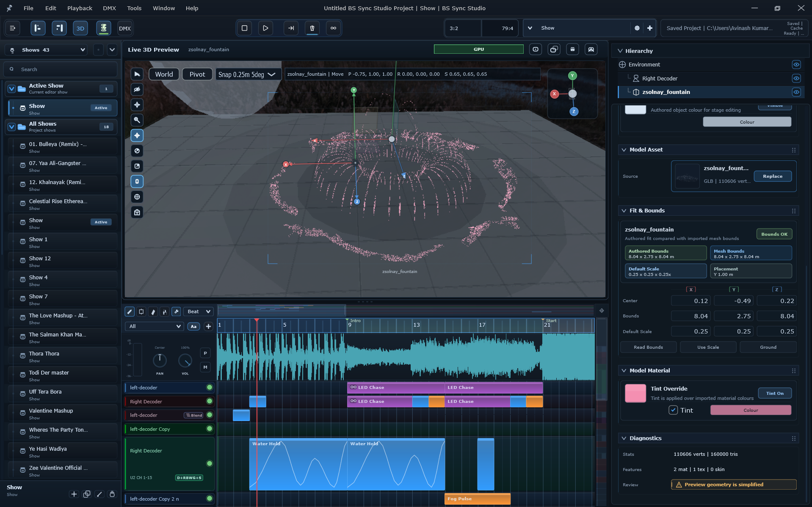The height and width of the screenshot is (507, 812).
Task: Select the scale tool in viewport toolbar
Action: [x=137, y=166]
